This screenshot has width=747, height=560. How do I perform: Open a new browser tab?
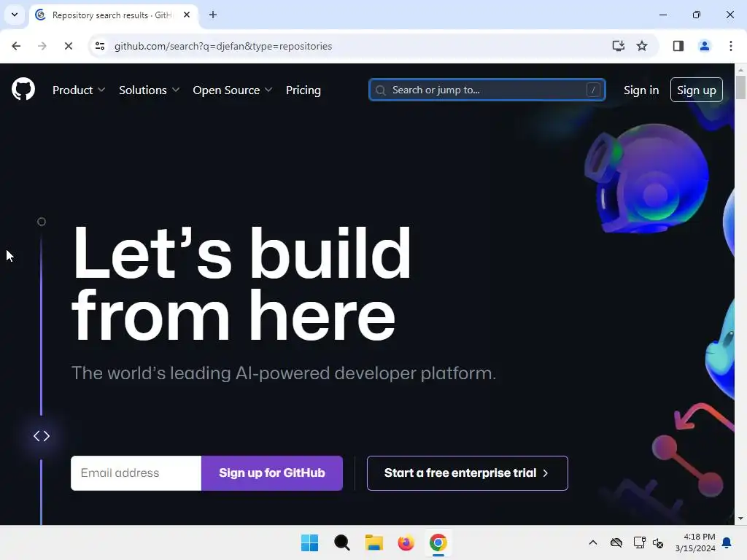pos(213,15)
